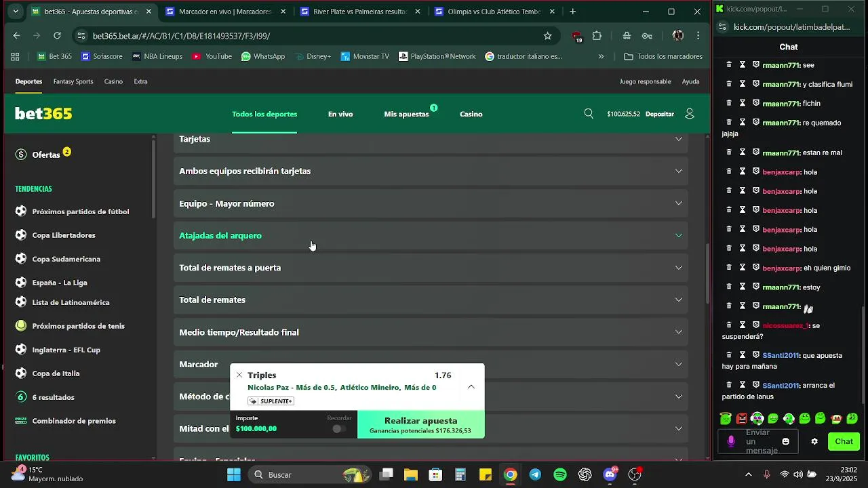Open Mis apuestas tab

[406, 114]
